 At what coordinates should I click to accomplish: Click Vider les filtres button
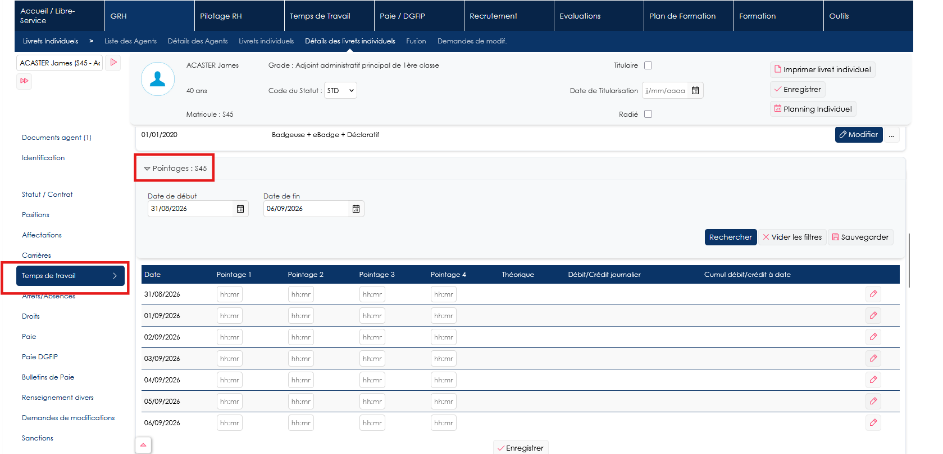(x=792, y=237)
